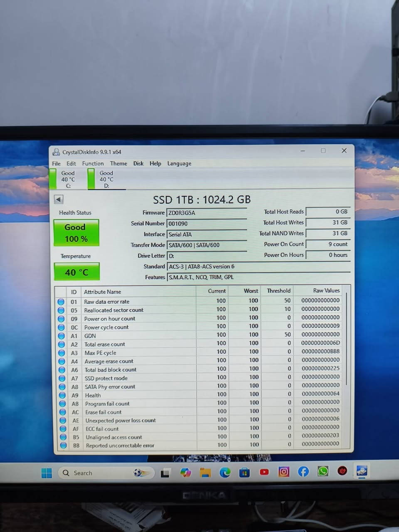This screenshot has width=399, height=532.
Task: Click status icon of SATA Phy error count
Action: click(62, 387)
